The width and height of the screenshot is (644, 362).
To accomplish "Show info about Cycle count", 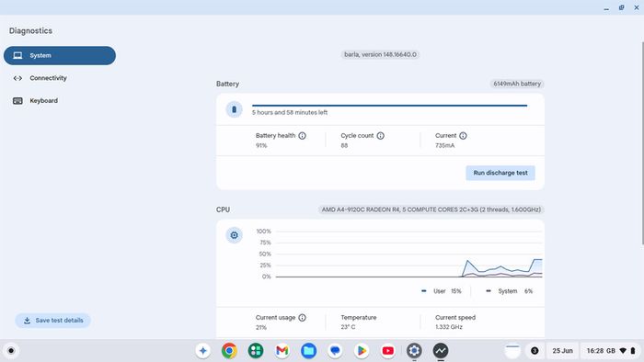I will [380, 136].
